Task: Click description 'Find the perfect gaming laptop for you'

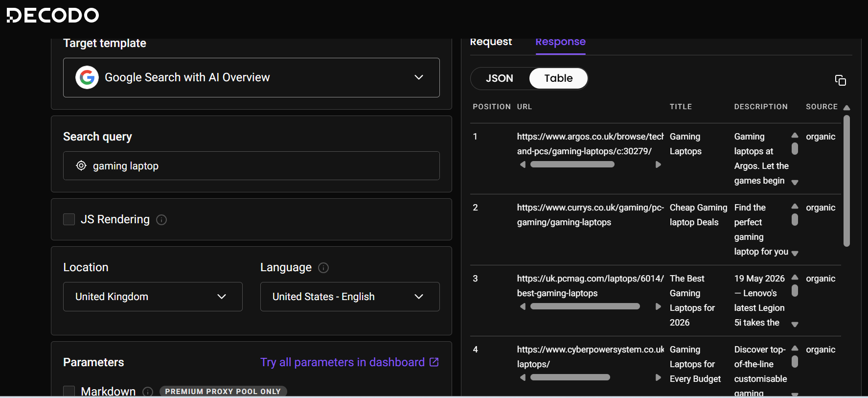Action: pos(761,230)
